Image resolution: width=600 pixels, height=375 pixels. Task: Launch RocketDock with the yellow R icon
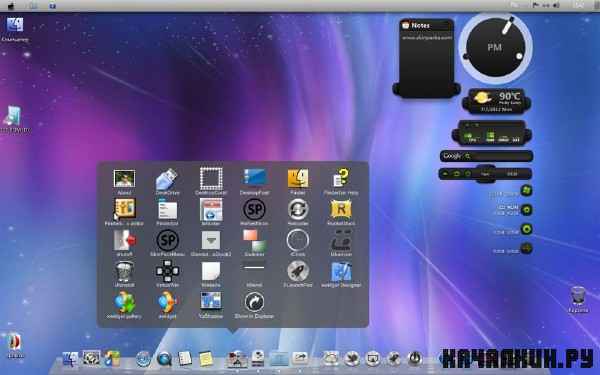click(x=341, y=210)
